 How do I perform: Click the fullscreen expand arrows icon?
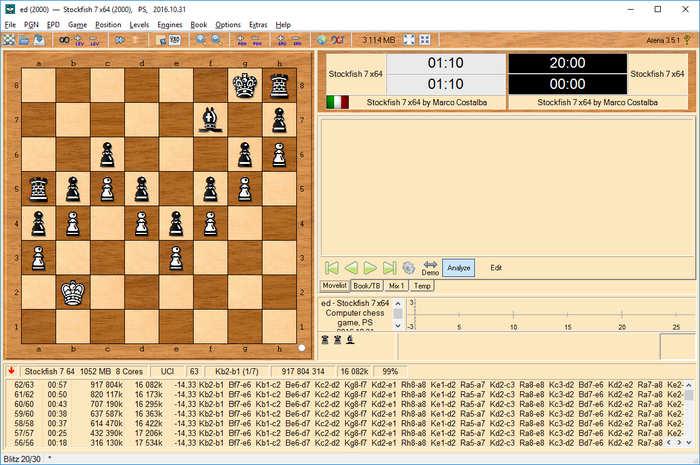(x=425, y=39)
